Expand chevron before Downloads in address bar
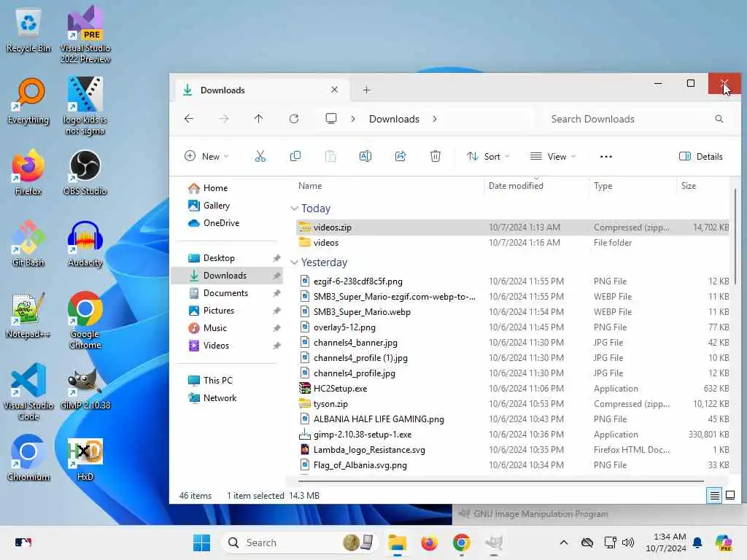The height and width of the screenshot is (560, 747). 352,119
